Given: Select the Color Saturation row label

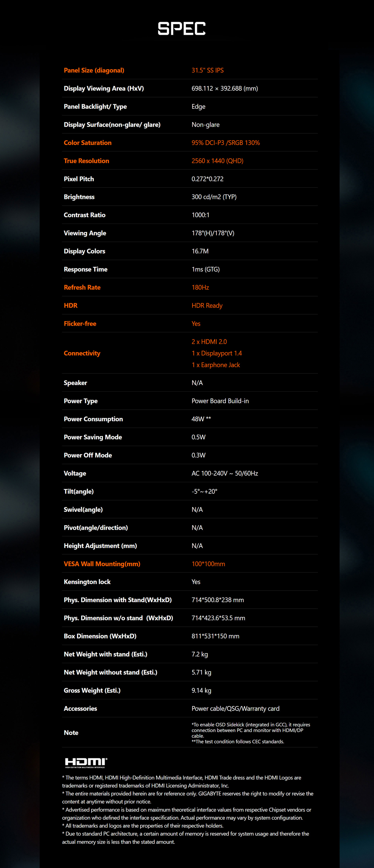Looking at the screenshot, I should pyautogui.click(x=88, y=143).
